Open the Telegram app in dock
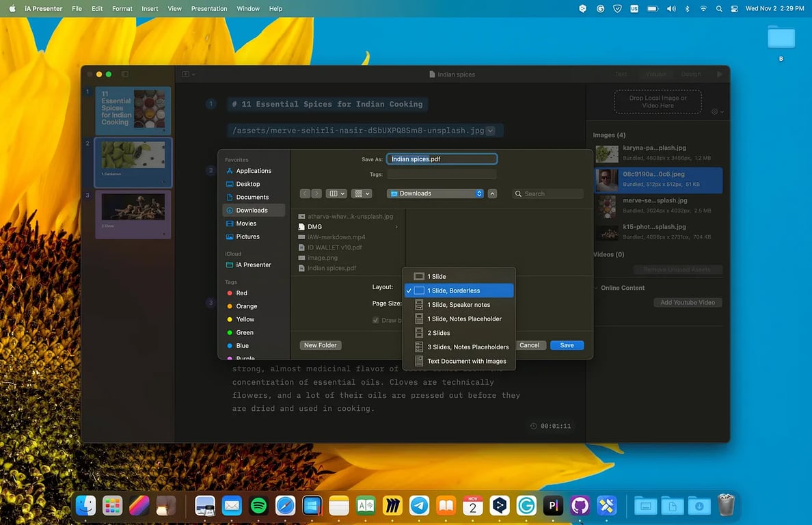The image size is (812, 525). pyautogui.click(x=419, y=506)
